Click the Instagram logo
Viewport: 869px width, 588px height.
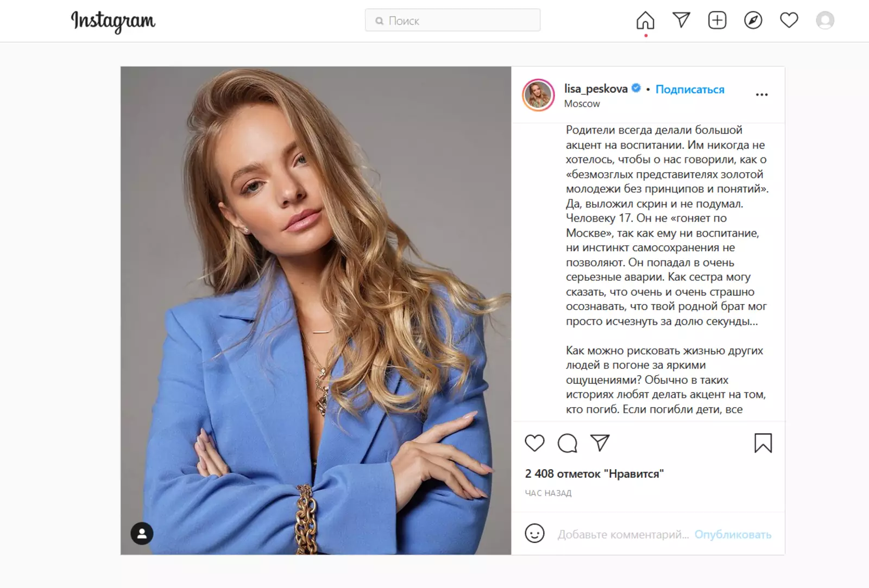tap(113, 21)
